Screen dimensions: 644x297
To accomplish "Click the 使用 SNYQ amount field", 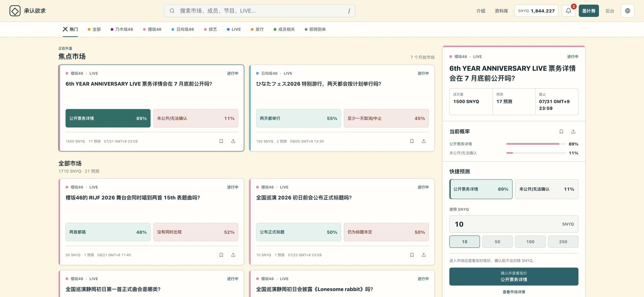I will coord(514,224).
